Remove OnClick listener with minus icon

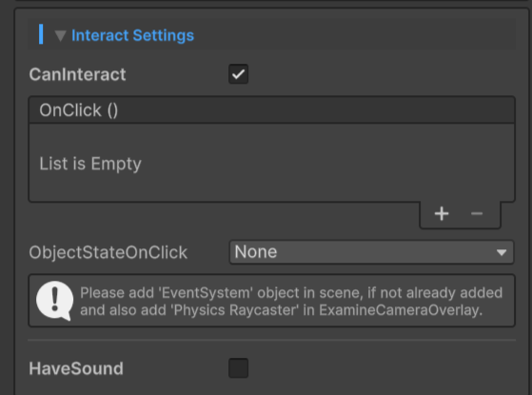click(x=477, y=214)
